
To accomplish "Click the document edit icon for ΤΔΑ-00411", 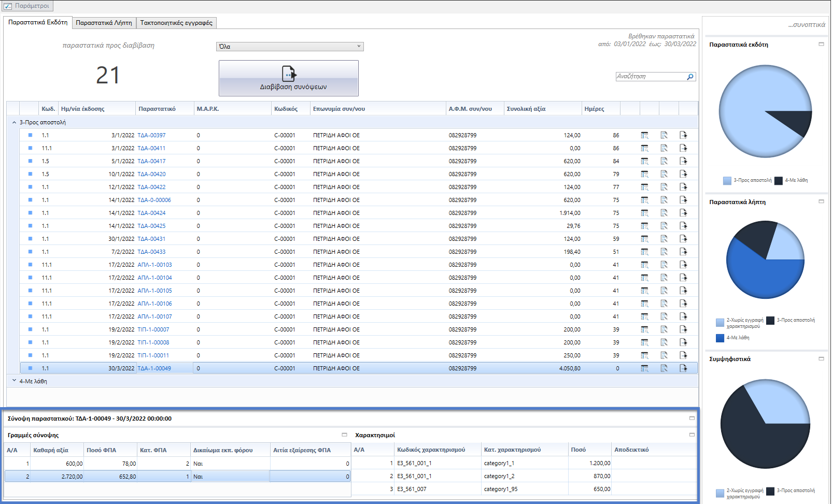I will tap(664, 148).
